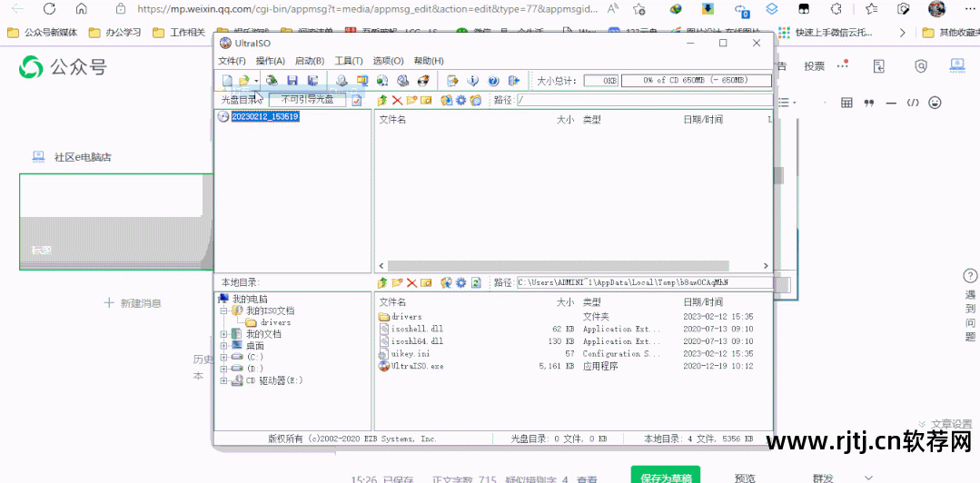Expand the 桌面 tree node
Image resolution: width=980 pixels, height=483 pixels.
[x=224, y=346]
